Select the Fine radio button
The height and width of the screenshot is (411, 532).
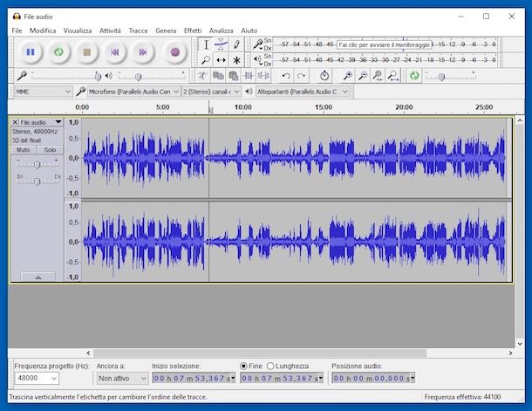coord(243,366)
